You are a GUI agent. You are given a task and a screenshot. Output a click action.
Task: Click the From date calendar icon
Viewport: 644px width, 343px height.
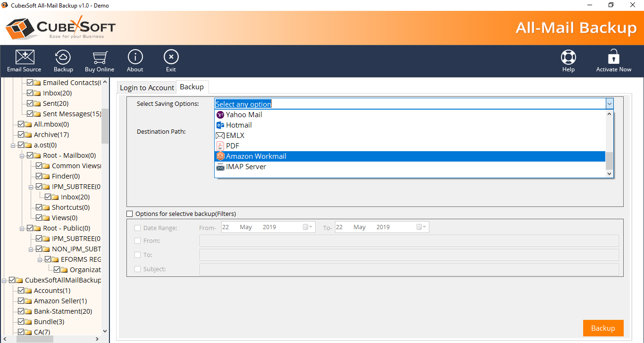click(x=306, y=227)
